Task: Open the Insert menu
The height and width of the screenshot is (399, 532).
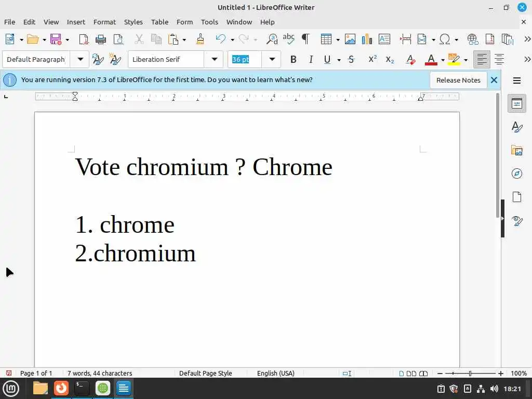Action: click(76, 22)
